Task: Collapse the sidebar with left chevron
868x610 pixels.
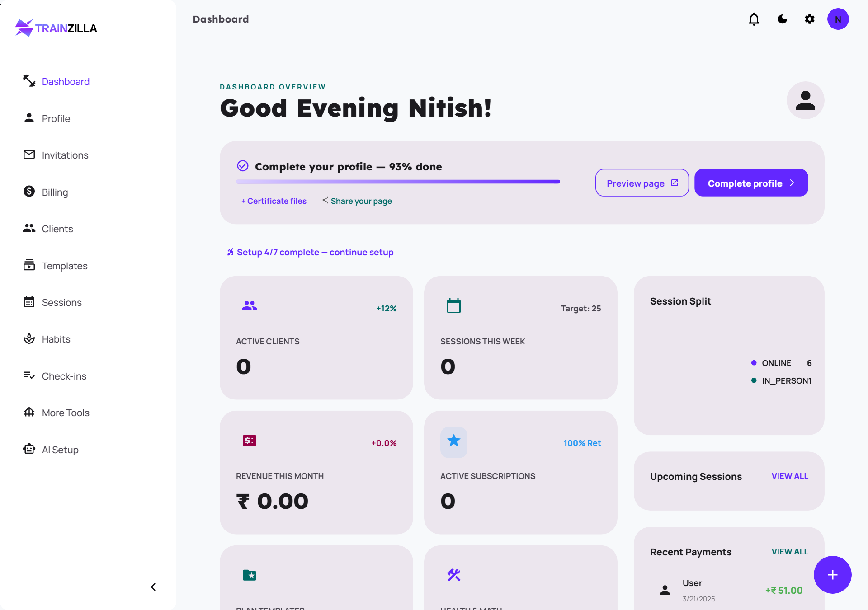Action: [153, 587]
